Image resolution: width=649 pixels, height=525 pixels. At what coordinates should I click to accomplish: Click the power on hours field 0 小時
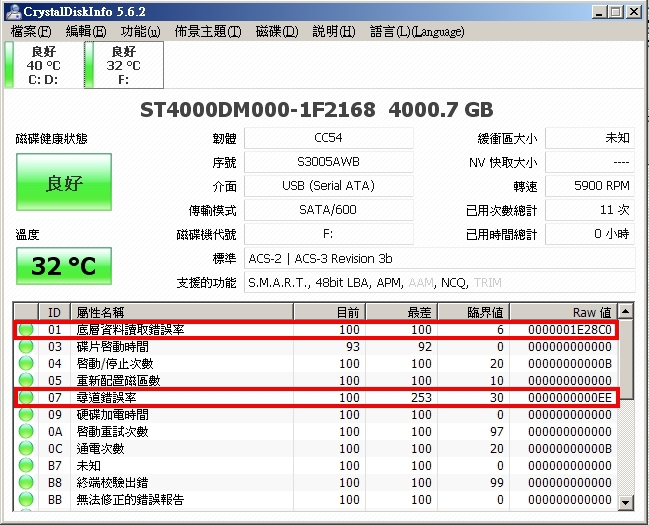[590, 234]
